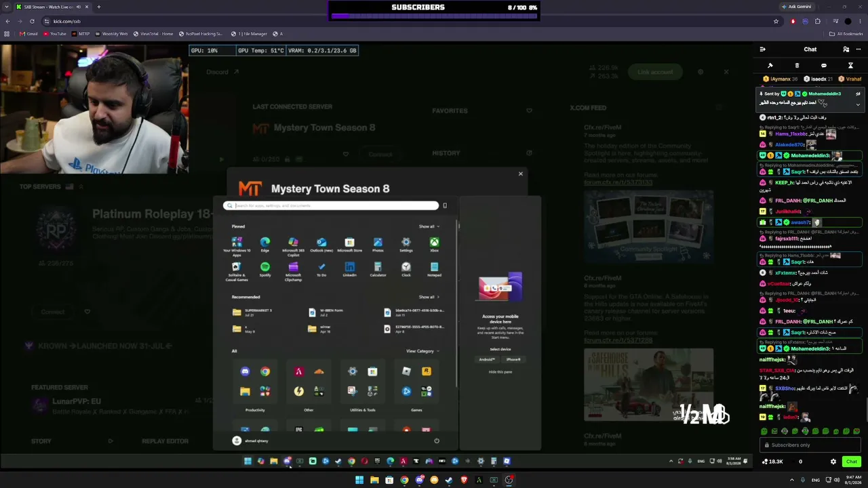Launch the Xbox pinned app

point(434,245)
